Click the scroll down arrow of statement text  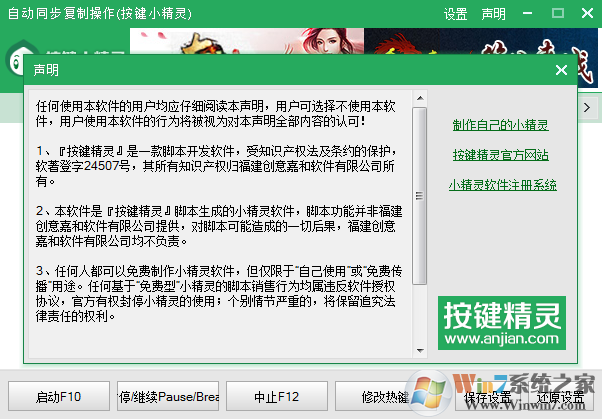point(420,350)
